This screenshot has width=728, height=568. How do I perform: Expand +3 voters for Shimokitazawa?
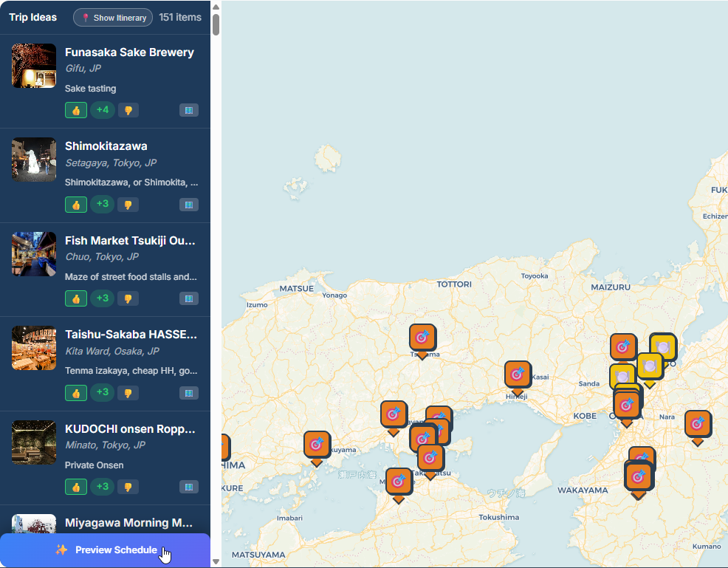(102, 204)
